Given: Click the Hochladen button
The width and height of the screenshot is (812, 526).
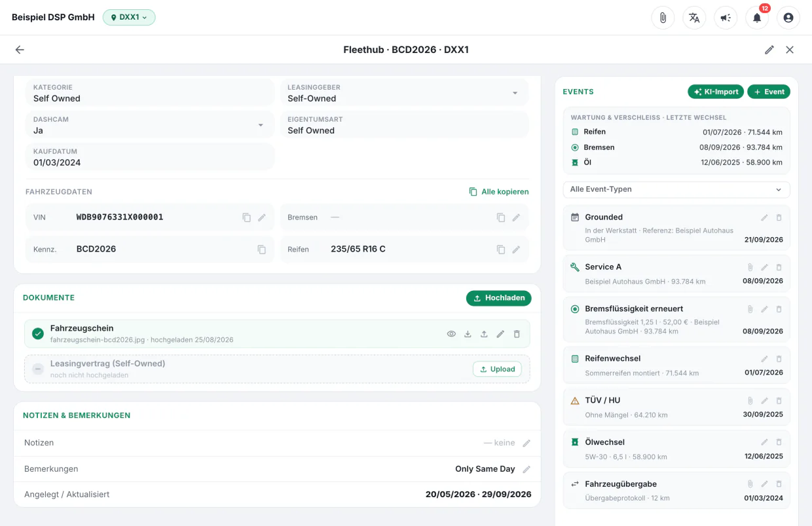Looking at the screenshot, I should 499,298.
